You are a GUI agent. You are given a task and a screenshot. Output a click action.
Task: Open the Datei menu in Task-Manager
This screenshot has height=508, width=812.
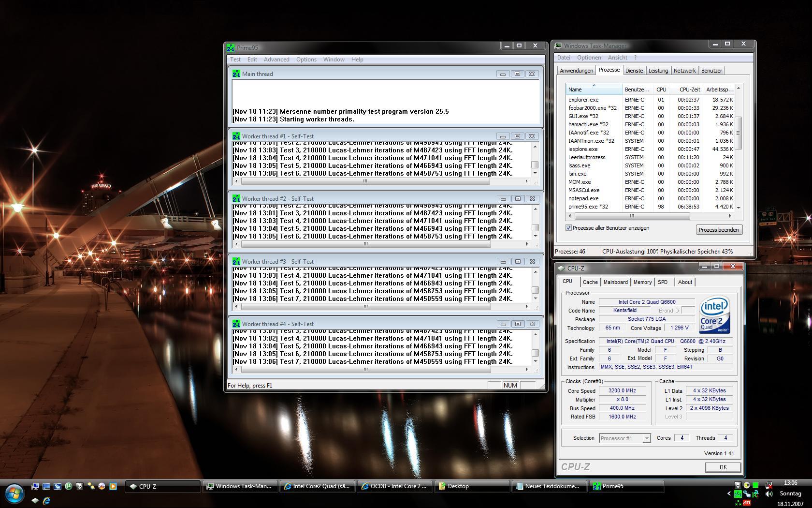click(x=564, y=58)
